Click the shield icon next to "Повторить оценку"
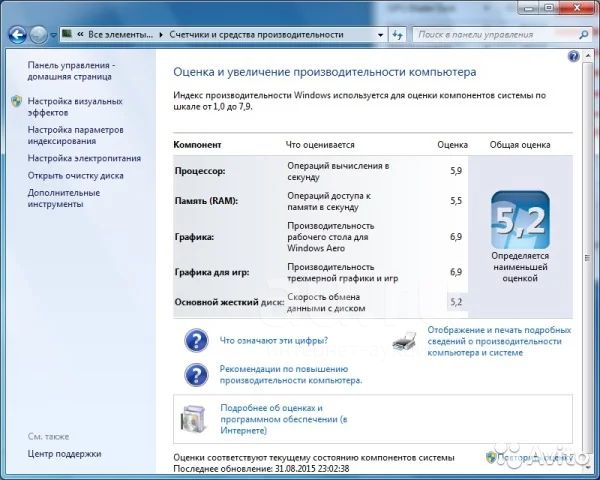Image resolution: width=600 pixels, height=480 pixels. pos(491,457)
